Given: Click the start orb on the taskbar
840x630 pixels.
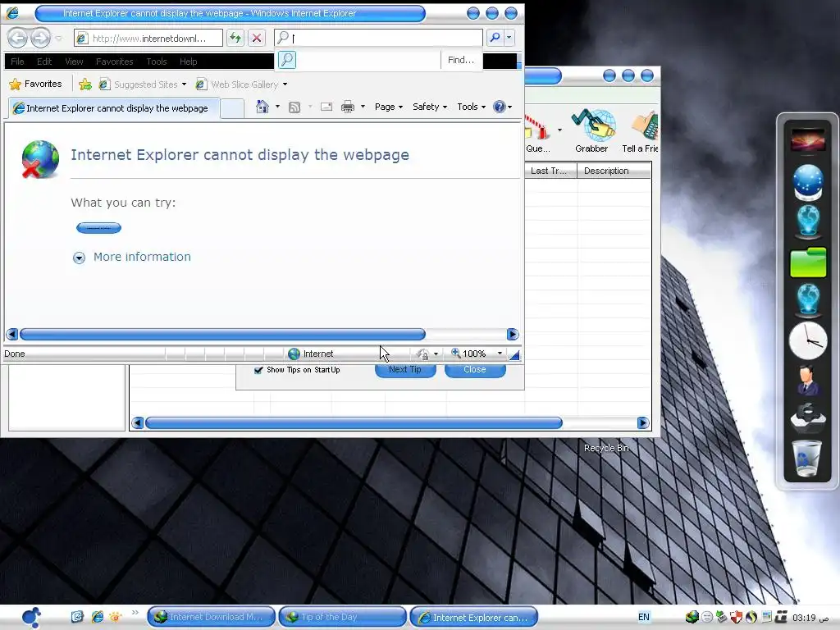Looking at the screenshot, I should pos(32,617).
